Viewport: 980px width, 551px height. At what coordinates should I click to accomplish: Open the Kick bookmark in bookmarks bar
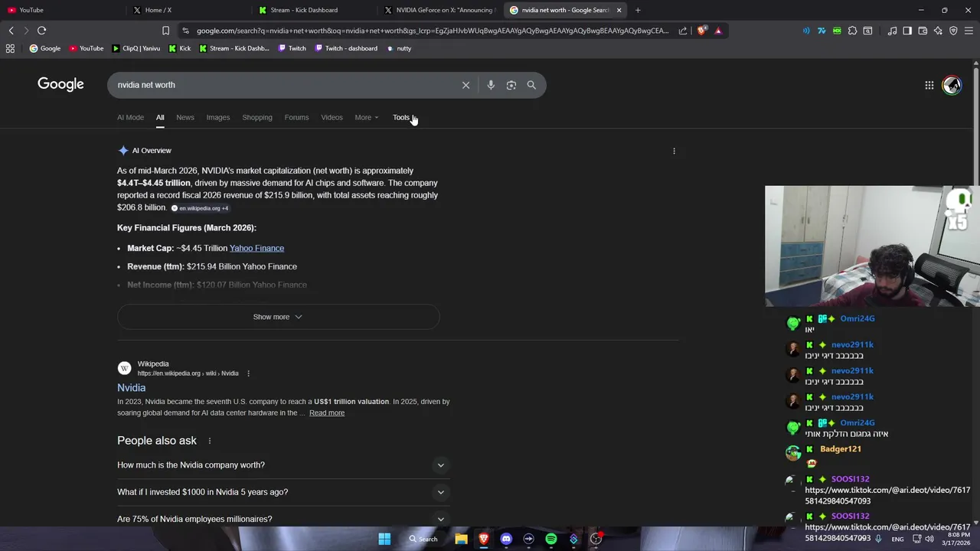180,48
